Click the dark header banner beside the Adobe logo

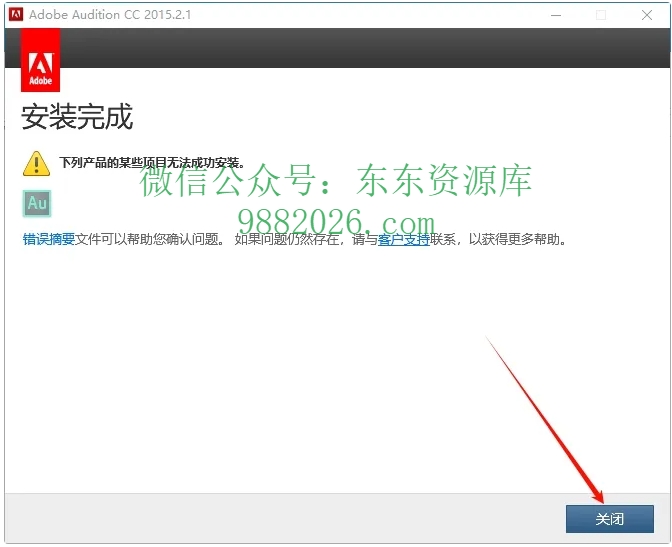click(x=360, y=48)
